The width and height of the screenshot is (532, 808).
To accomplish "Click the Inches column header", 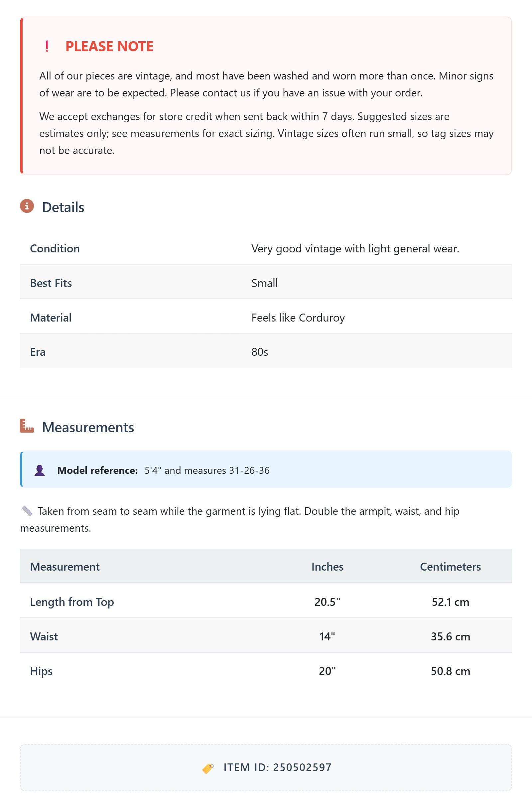I will [x=327, y=567].
